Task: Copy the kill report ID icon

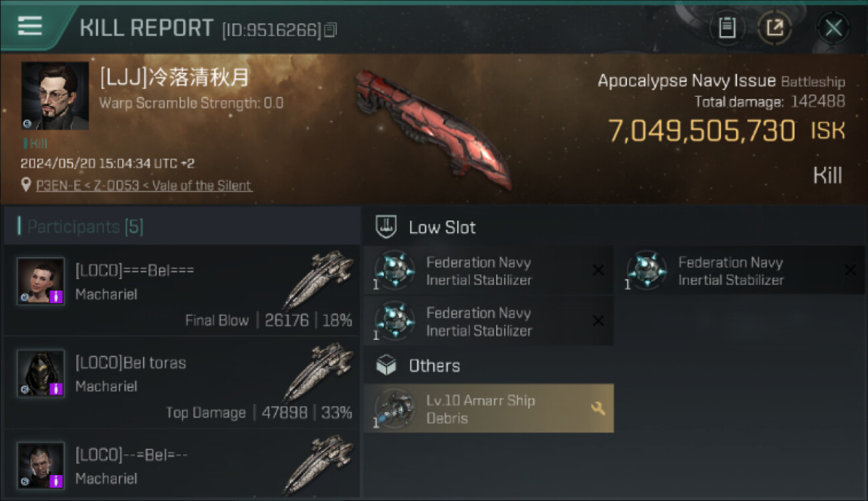Action: pyautogui.click(x=331, y=30)
